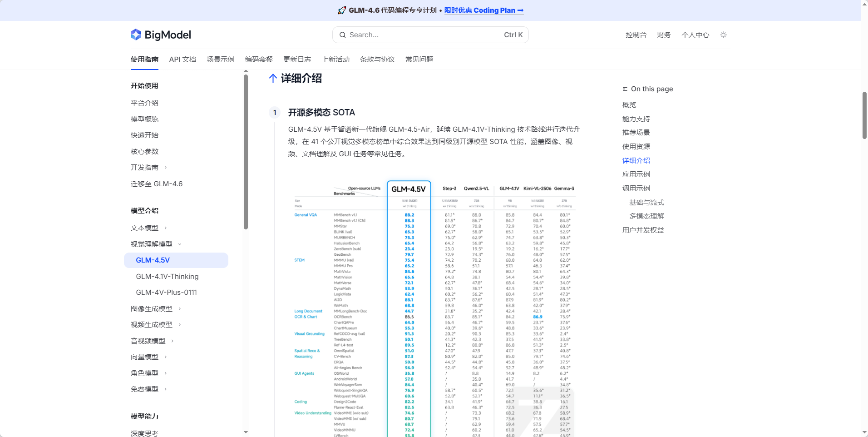This screenshot has height=437, width=868.
Task: Open 核心参数 in the sidebar
Action: (x=144, y=152)
